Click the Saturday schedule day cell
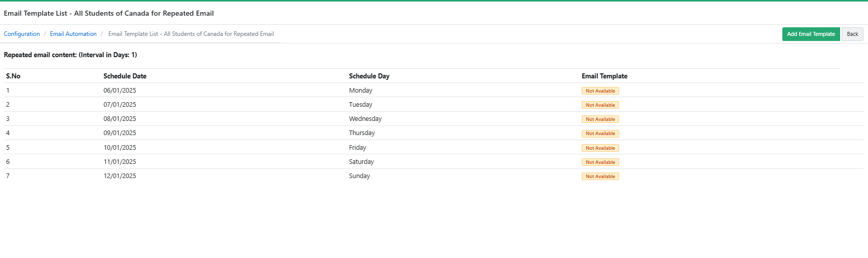 (361, 162)
